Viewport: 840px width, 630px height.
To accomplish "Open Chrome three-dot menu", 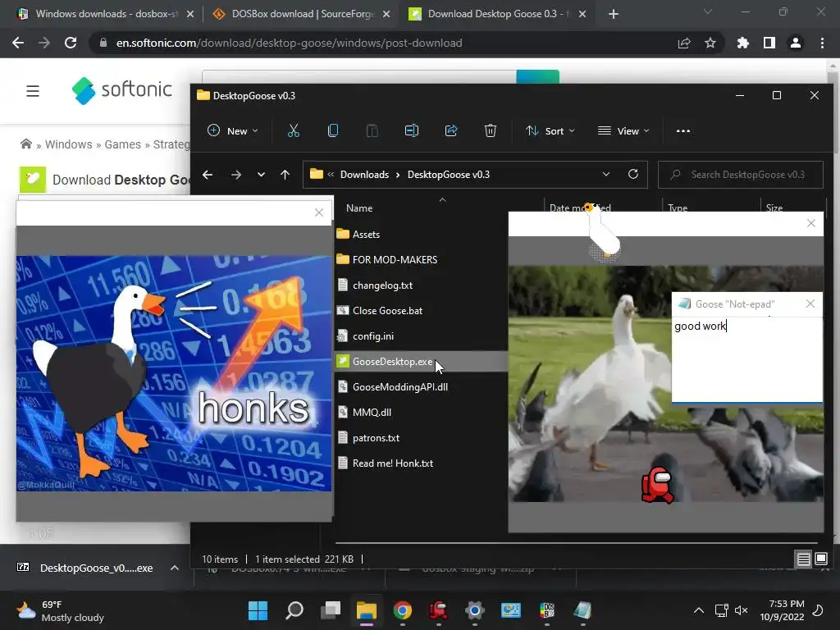I will (x=822, y=43).
